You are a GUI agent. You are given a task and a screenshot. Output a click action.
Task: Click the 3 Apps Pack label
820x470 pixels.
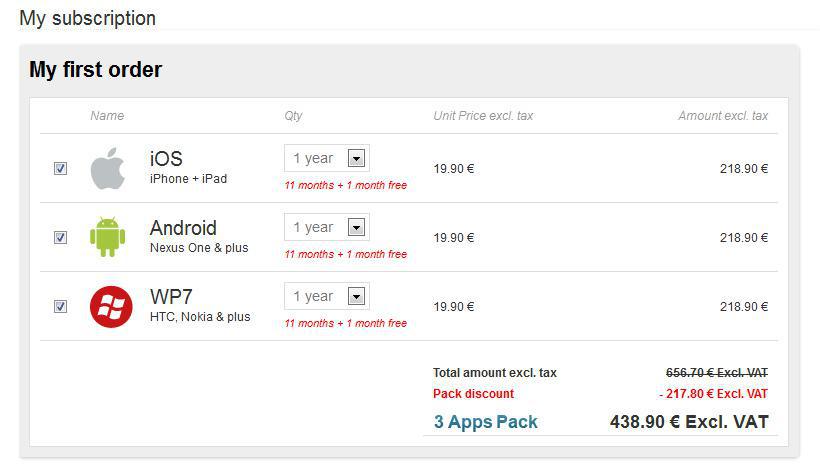pos(486,421)
